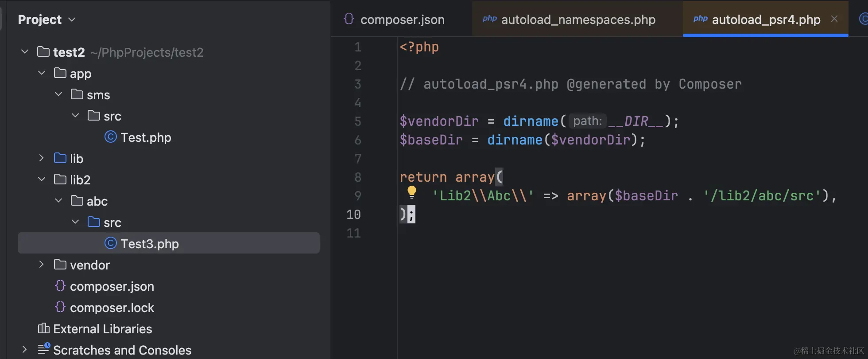Click the vendor folder icon
Image resolution: width=868 pixels, height=359 pixels.
tap(60, 264)
